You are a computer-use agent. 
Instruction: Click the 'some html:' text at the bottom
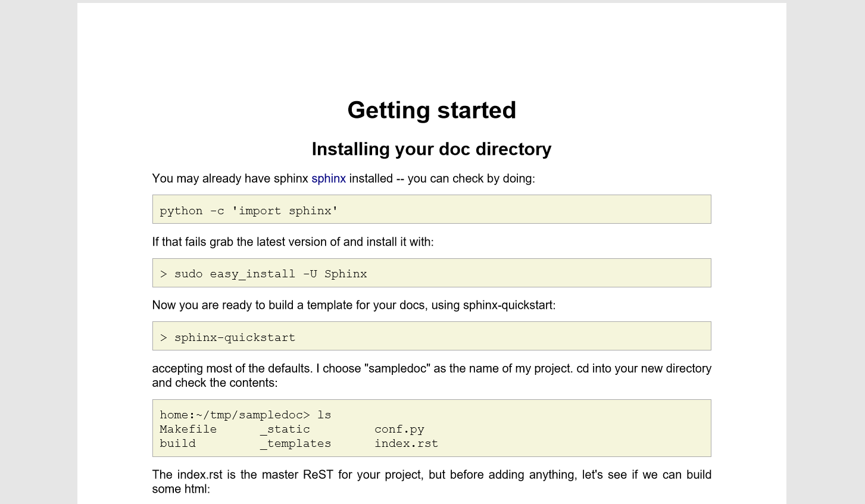[181, 489]
